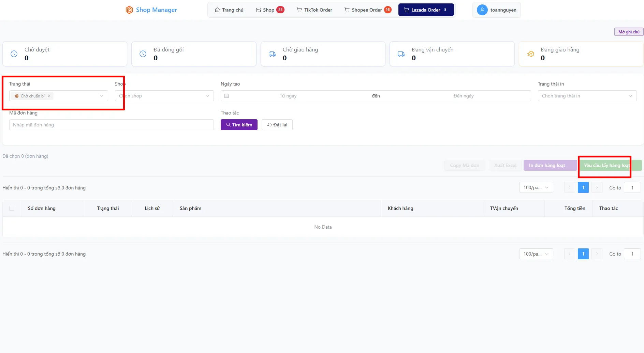The height and width of the screenshot is (353, 644).
Task: Click the calendar icon in date range field
Action: [x=226, y=96]
